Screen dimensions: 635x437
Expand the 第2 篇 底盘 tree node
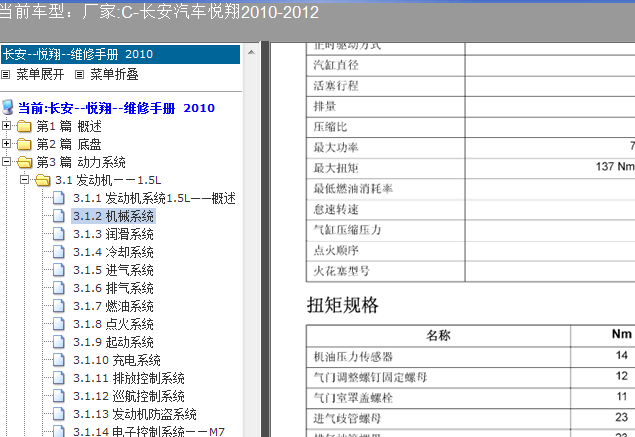click(x=6, y=143)
